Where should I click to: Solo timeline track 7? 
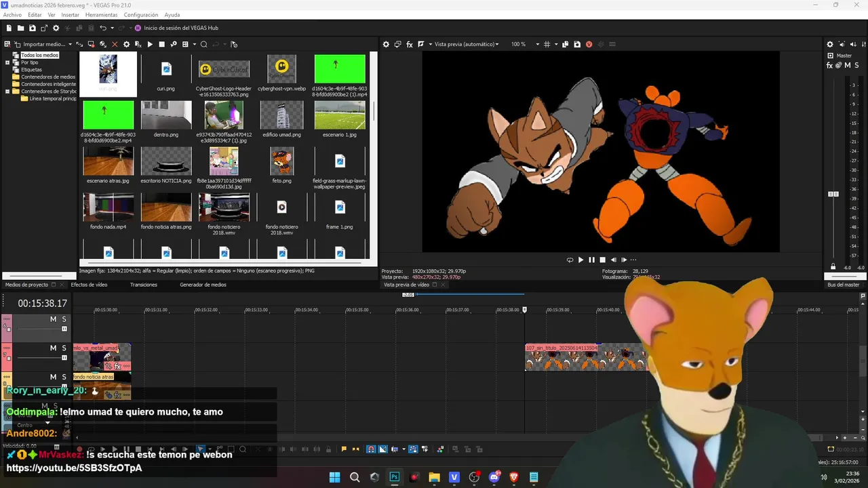pos(64,348)
